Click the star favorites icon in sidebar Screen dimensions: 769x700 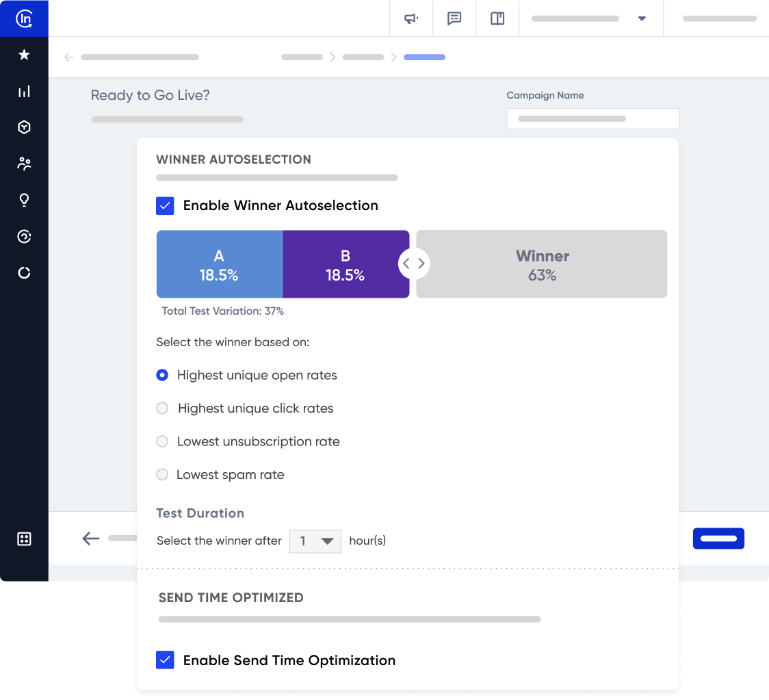pos(24,55)
